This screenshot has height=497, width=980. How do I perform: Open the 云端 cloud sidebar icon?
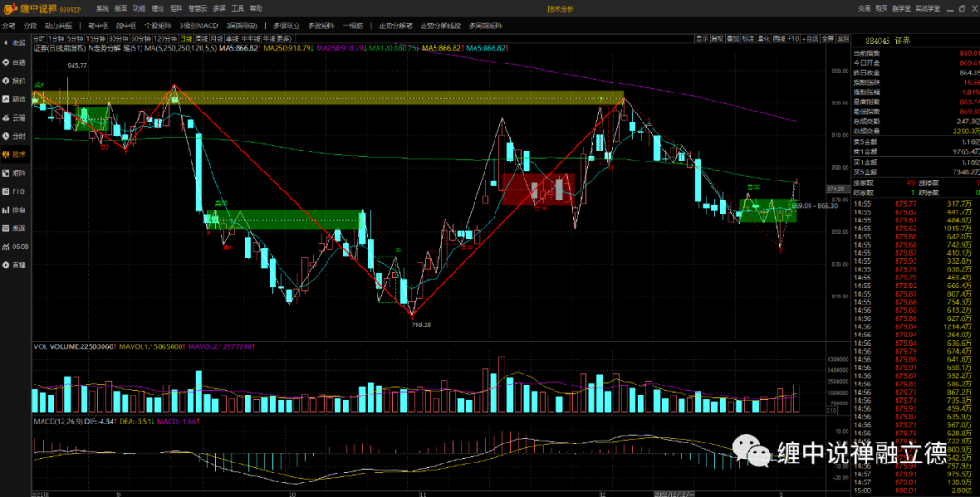click(x=15, y=117)
